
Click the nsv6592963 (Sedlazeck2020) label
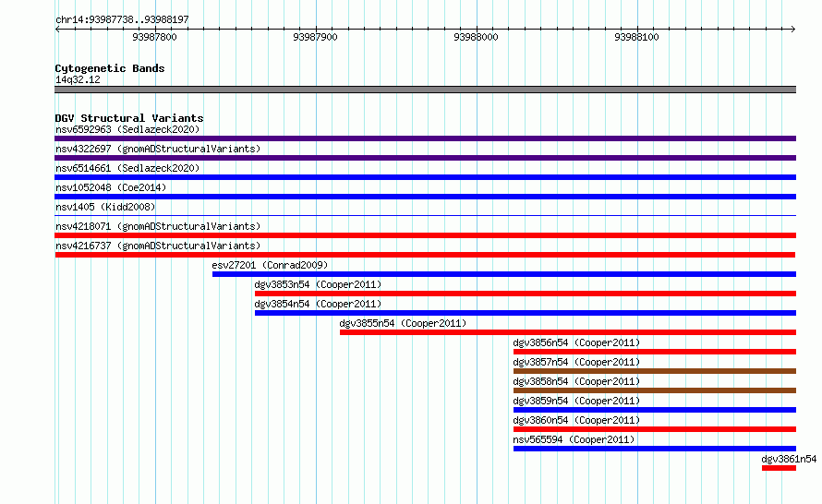tap(127, 129)
